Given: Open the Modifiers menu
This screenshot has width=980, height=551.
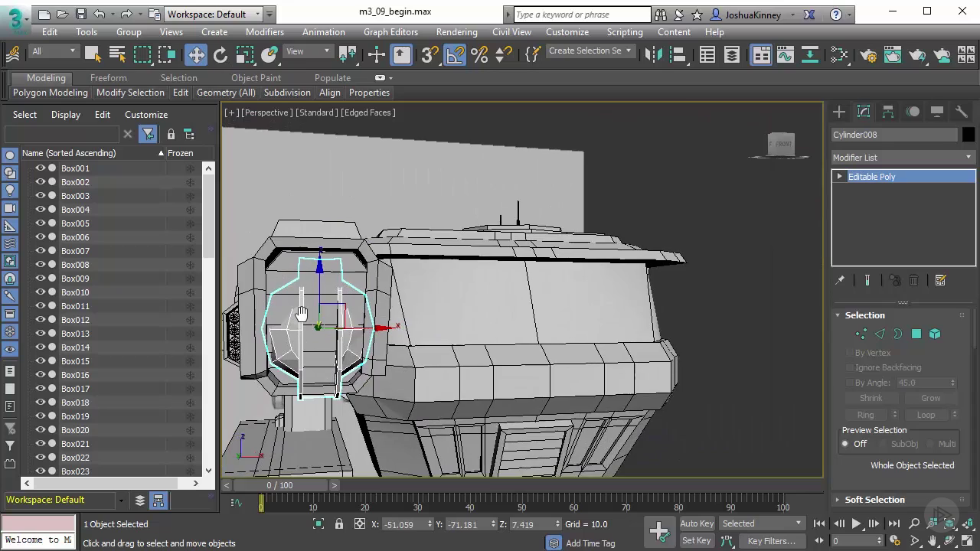Looking at the screenshot, I should tap(264, 32).
